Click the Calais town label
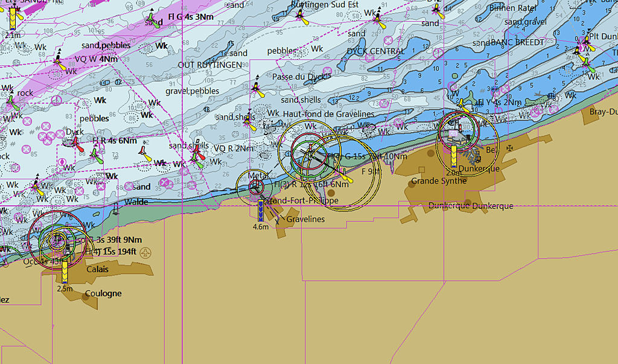This screenshot has height=364, width=618. coord(97,269)
